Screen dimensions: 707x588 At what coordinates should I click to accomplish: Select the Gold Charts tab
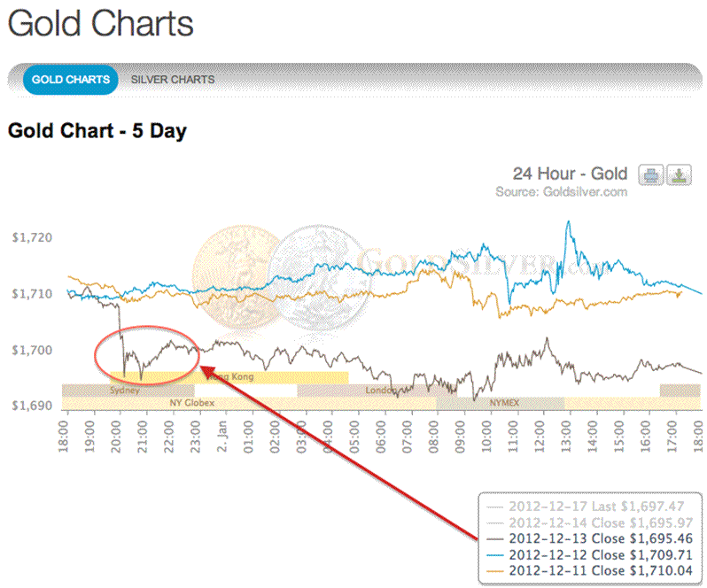coord(71,80)
